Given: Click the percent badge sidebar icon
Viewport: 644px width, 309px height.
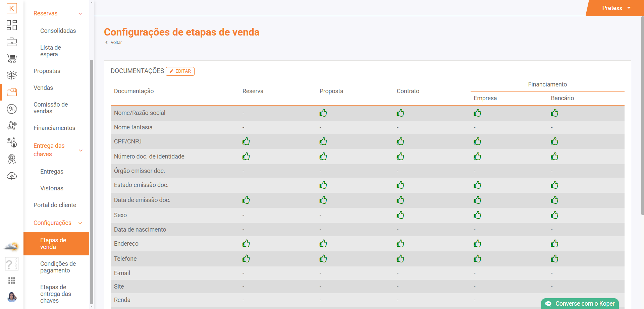Looking at the screenshot, I should (12, 109).
